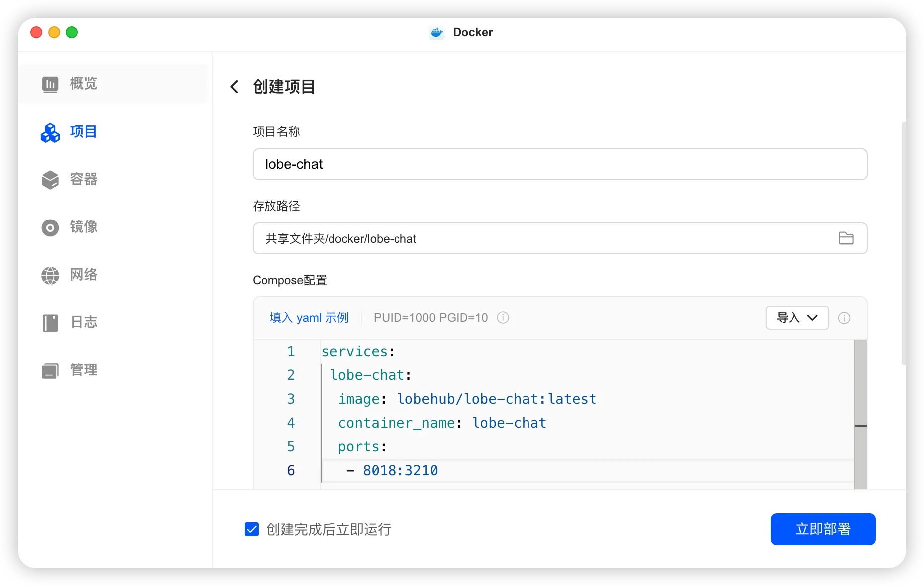This screenshot has width=924, height=586.
Task: Toggle the 创建完成后立即运行 checkbox
Action: (252, 529)
